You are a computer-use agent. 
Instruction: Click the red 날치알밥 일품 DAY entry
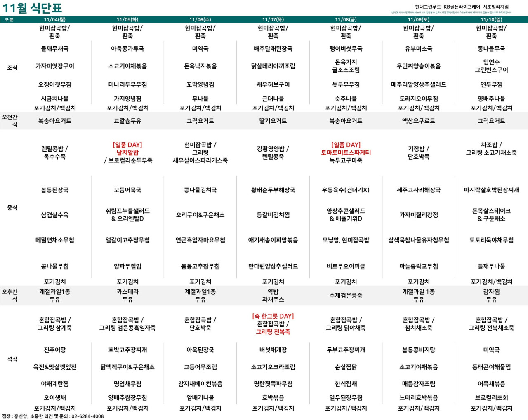point(127,153)
